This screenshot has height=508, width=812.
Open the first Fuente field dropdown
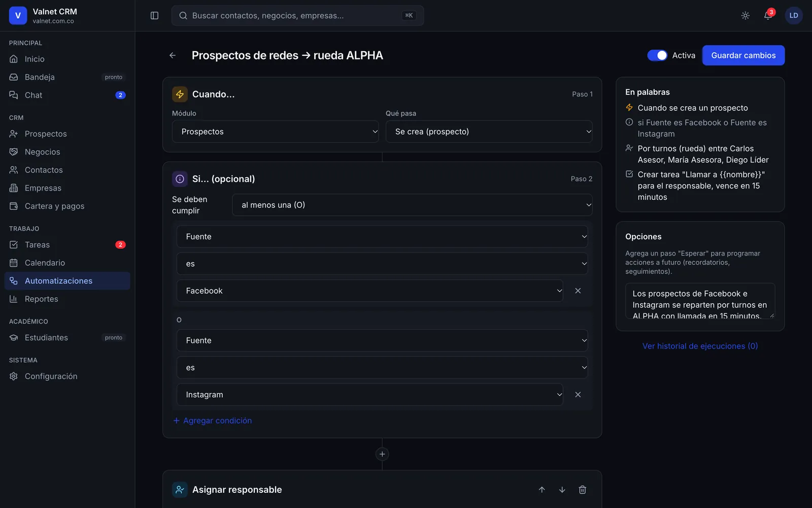[x=382, y=237]
